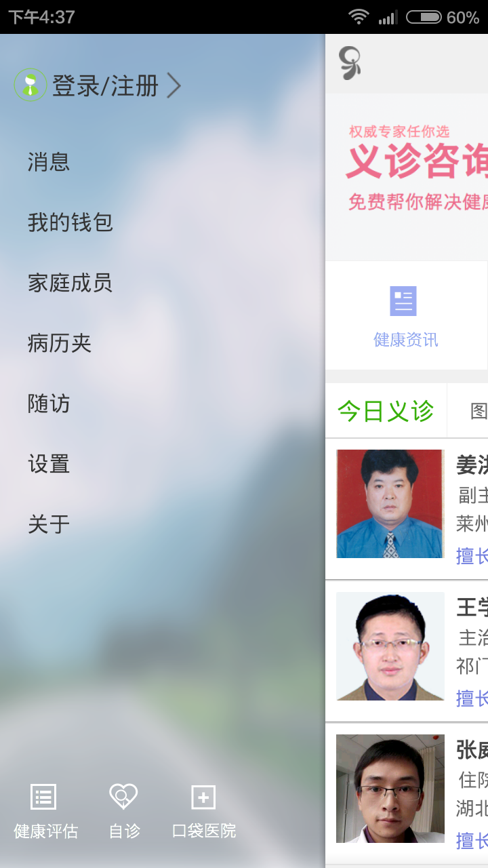Open the 健康资讯 news icon

point(403,301)
